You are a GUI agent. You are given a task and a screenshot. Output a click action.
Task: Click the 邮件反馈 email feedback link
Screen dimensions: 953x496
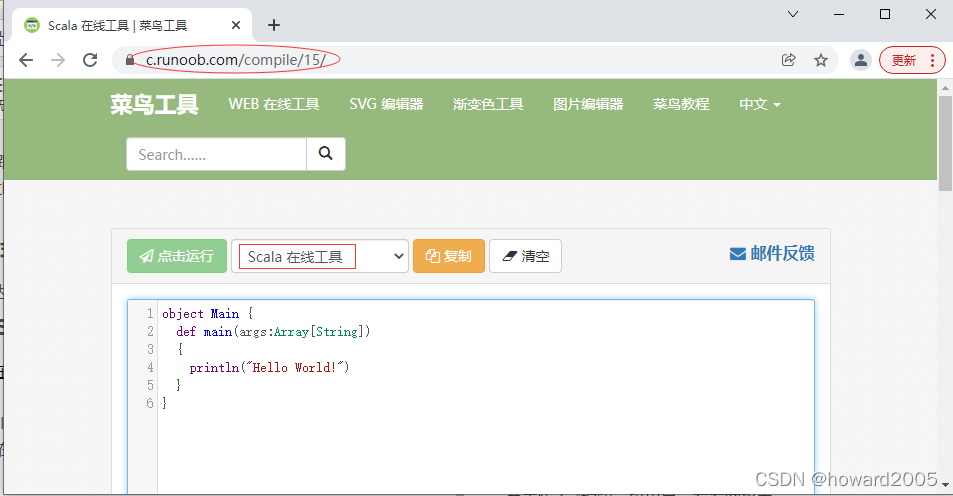point(772,253)
